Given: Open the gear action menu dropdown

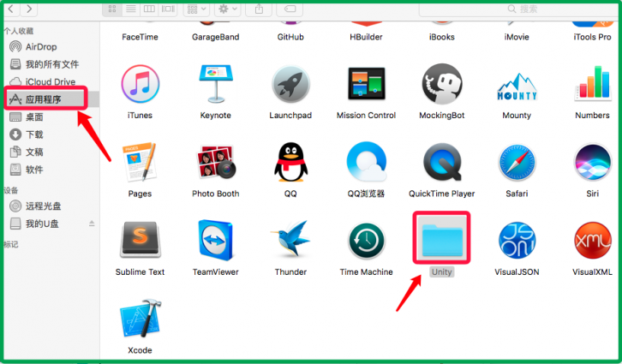Looking at the screenshot, I should coord(228,9).
